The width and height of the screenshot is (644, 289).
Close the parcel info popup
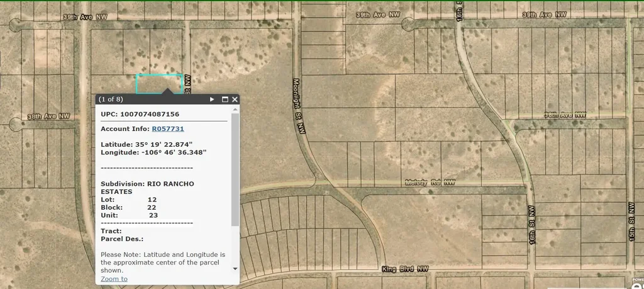coord(235,99)
